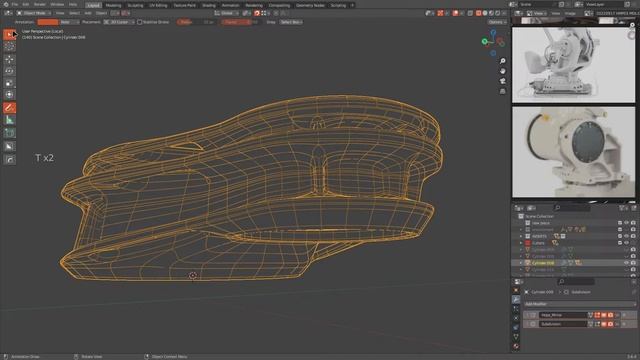640x360 pixels.
Task: Toggle viewport display of Subdivision modifier
Action: point(604,324)
